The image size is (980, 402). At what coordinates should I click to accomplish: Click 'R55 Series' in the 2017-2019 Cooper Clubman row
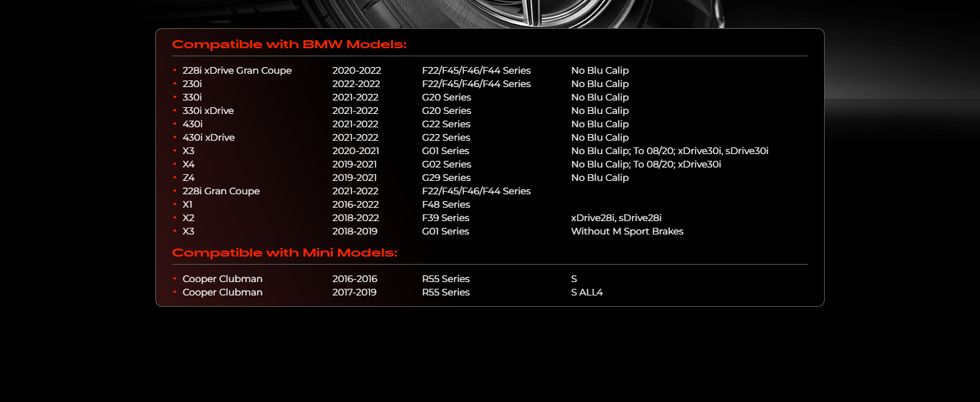point(446,292)
